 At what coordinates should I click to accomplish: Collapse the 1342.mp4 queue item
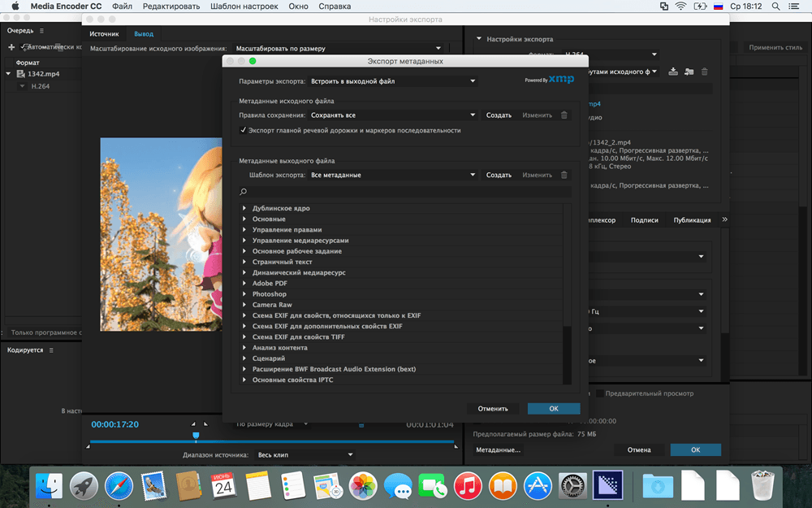pyautogui.click(x=8, y=74)
